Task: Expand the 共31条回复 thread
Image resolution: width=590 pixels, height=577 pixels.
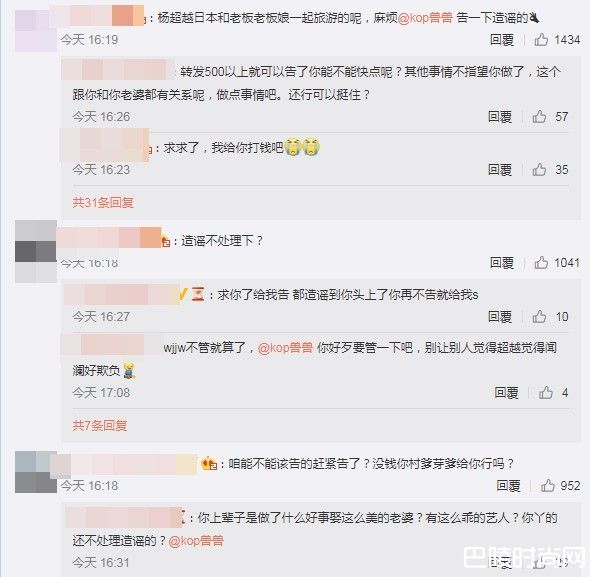Action: pos(103,202)
